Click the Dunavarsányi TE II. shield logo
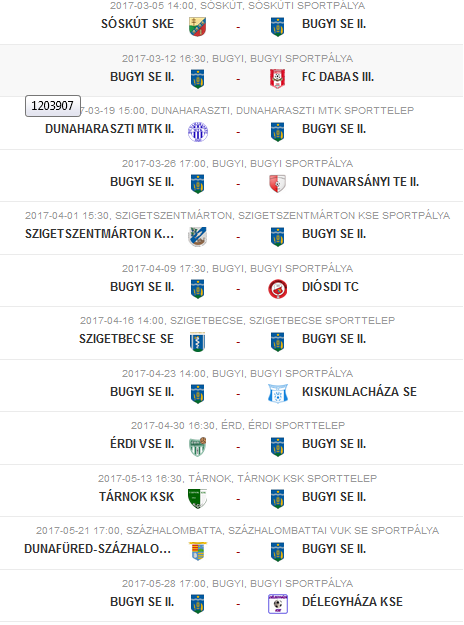Screen dimensions: 464x625 (x=277, y=183)
